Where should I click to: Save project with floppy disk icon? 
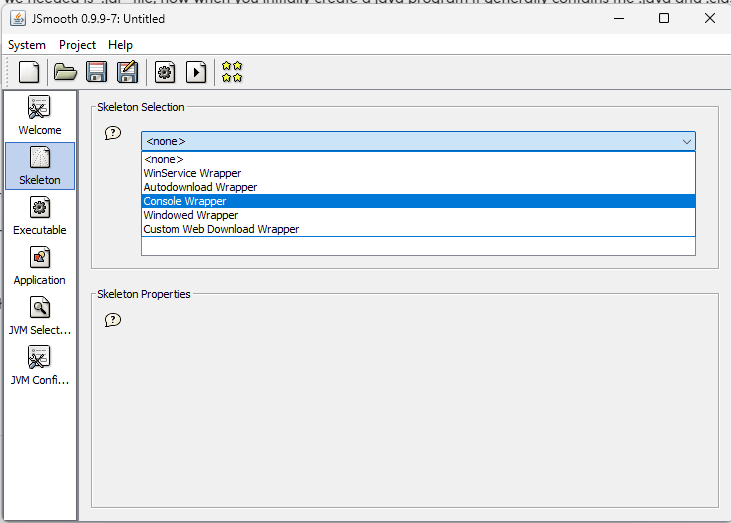click(x=97, y=73)
